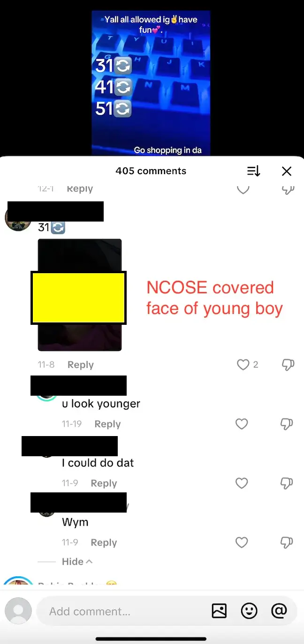Reply to 'I could do dat' comment
Screen dimensions: 304x644
pyautogui.click(x=104, y=483)
